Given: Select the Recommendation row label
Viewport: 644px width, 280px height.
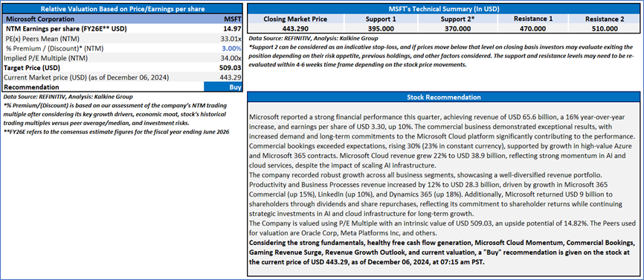Looking at the screenshot, I should (x=33, y=87).
